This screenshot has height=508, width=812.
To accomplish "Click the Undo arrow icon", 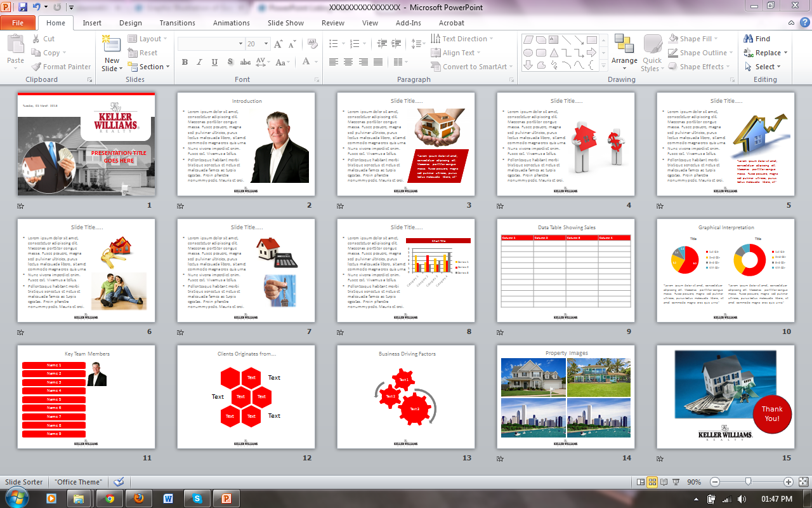I will pyautogui.click(x=37, y=7).
